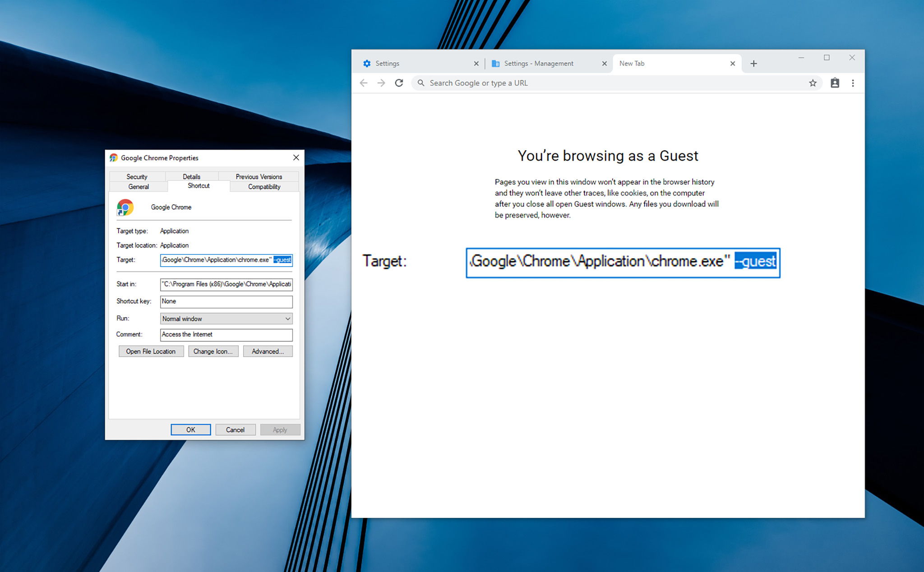Screen dimensions: 924x572
Task: Open Chrome's three-dot menu
Action: [853, 83]
